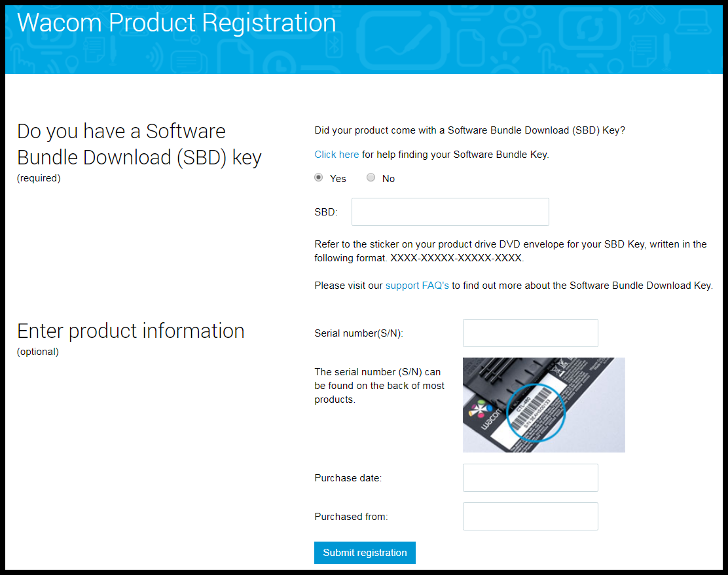Click the 'SBD:' field label

point(326,212)
